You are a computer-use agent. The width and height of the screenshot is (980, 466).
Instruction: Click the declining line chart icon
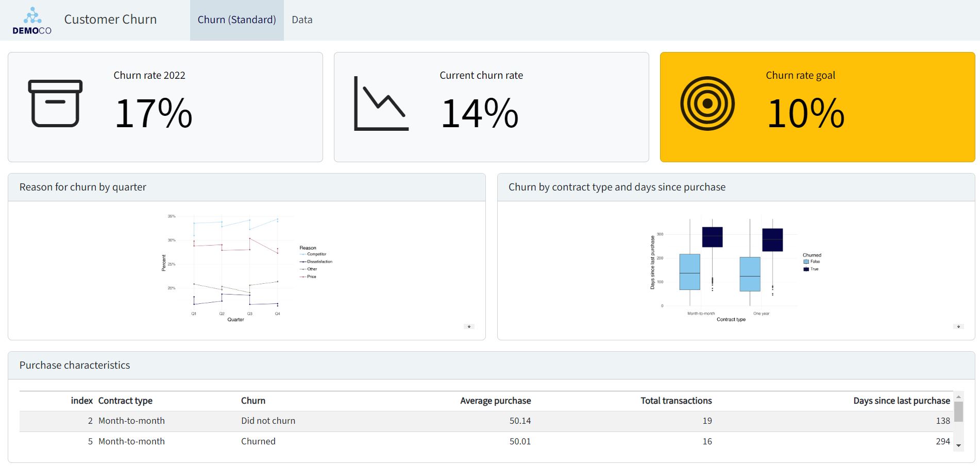point(381,103)
